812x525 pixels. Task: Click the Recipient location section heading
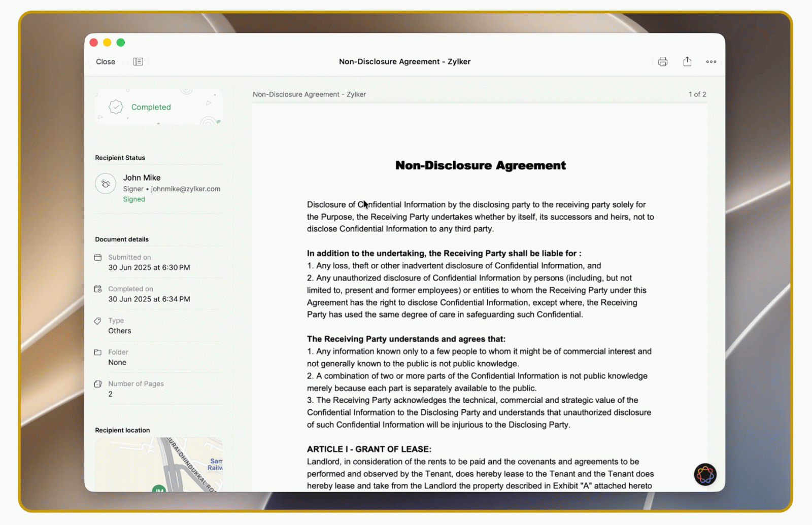122,430
